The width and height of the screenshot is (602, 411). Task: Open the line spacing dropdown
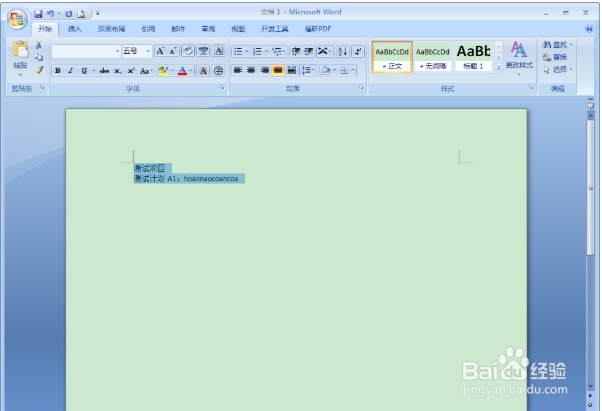tap(308, 70)
